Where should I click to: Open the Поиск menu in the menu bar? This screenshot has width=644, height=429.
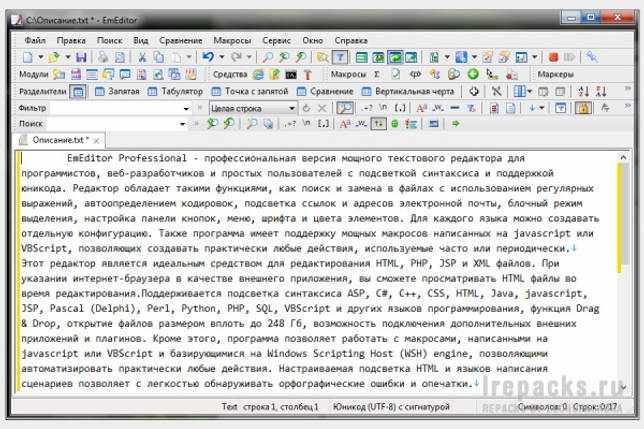[109, 40]
